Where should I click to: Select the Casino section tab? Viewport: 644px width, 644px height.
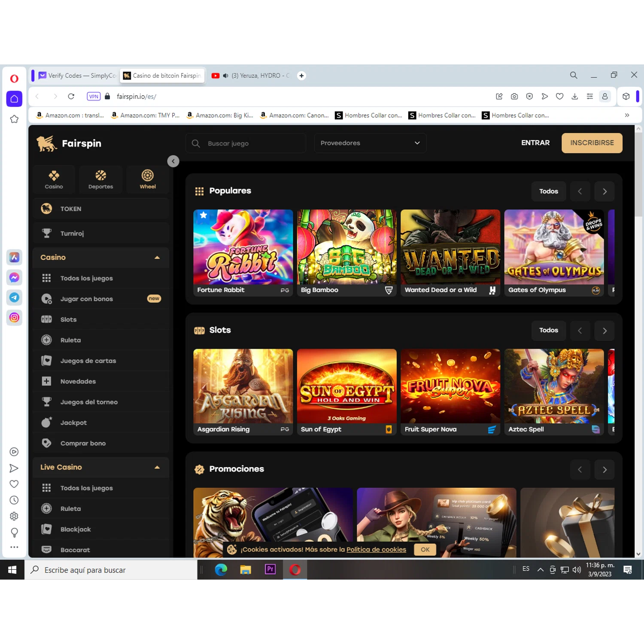pyautogui.click(x=54, y=179)
